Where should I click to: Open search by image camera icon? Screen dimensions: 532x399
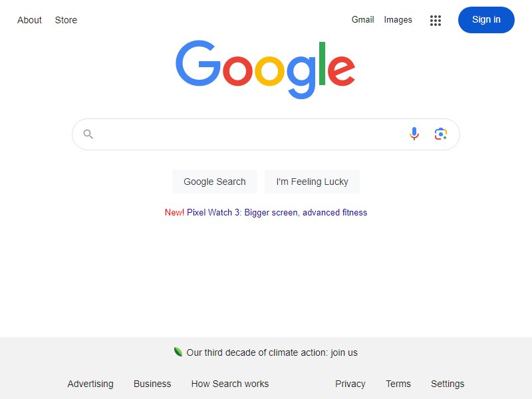pyautogui.click(x=441, y=134)
